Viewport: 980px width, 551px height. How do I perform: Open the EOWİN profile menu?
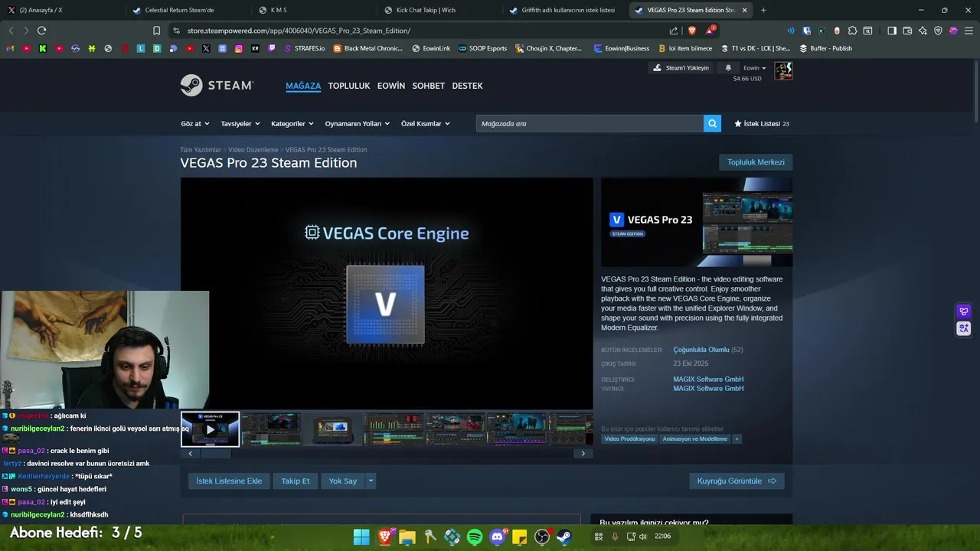391,86
